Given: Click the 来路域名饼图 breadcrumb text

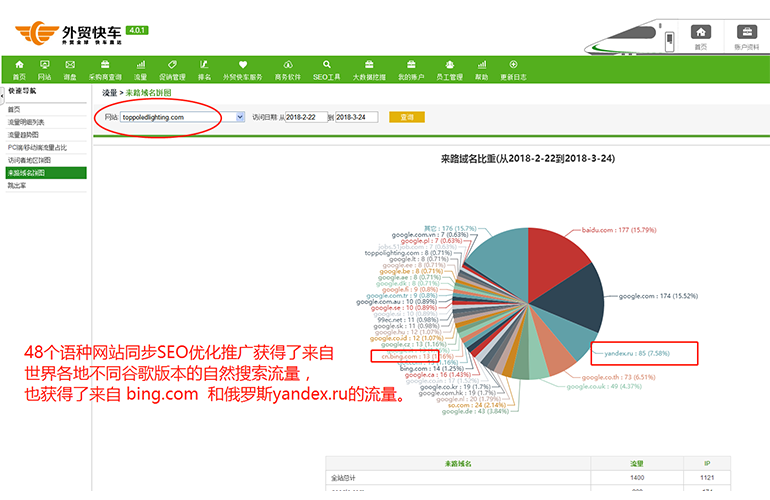Looking at the screenshot, I should tap(148, 92).
